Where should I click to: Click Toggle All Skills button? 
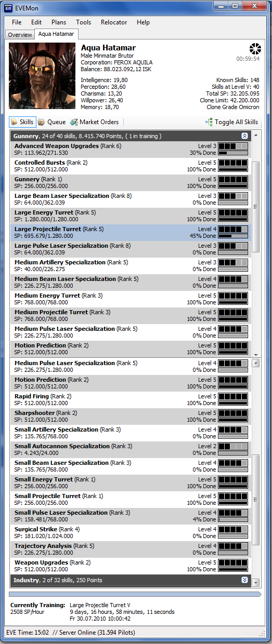231,122
